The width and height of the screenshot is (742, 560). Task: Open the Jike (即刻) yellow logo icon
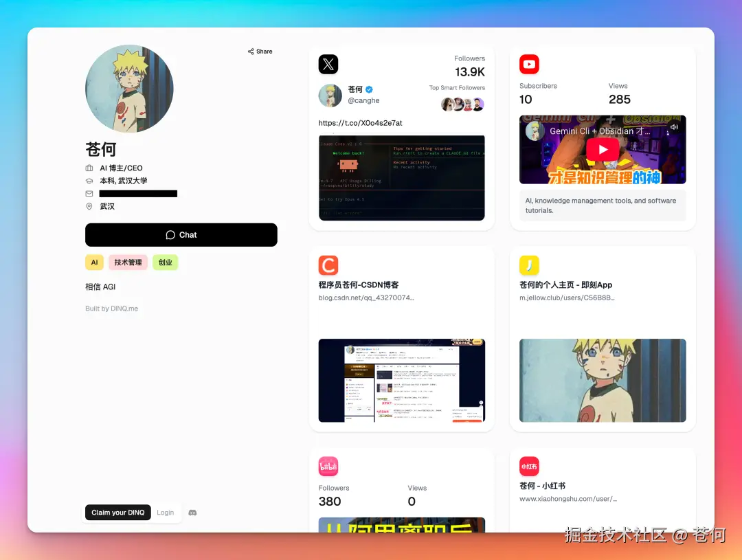pos(529,265)
